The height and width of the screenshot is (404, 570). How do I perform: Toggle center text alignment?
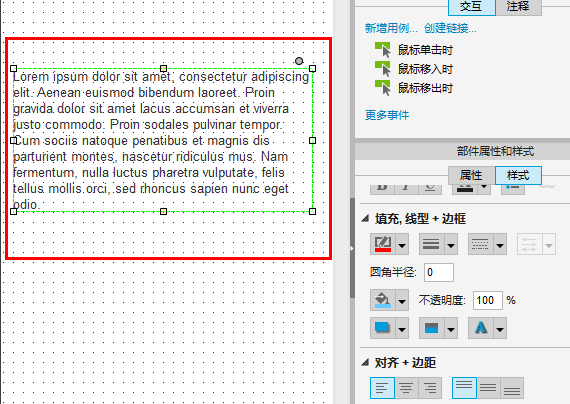pos(406,388)
